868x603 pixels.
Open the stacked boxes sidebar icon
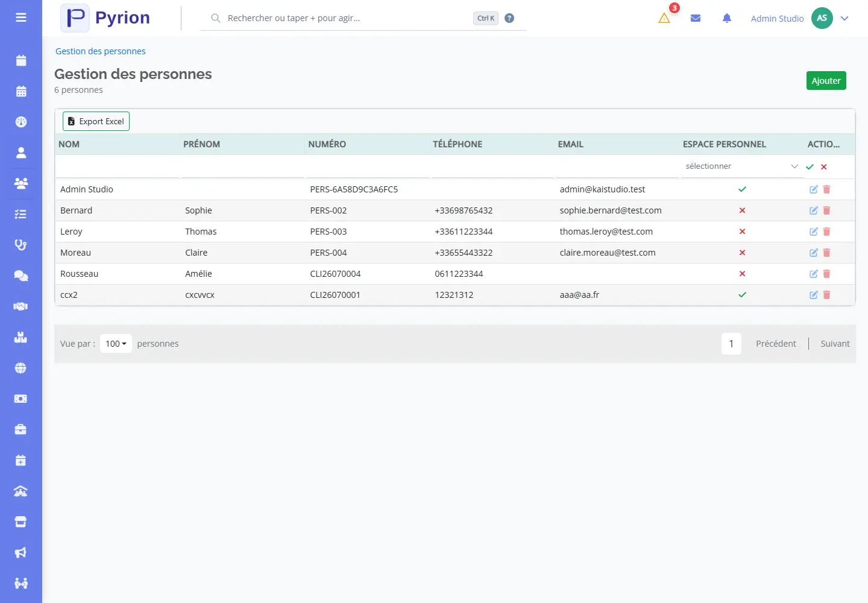(21, 337)
